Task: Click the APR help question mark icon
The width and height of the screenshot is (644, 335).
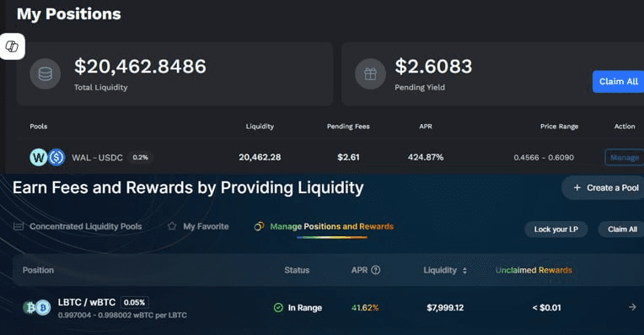Action: pos(375,270)
